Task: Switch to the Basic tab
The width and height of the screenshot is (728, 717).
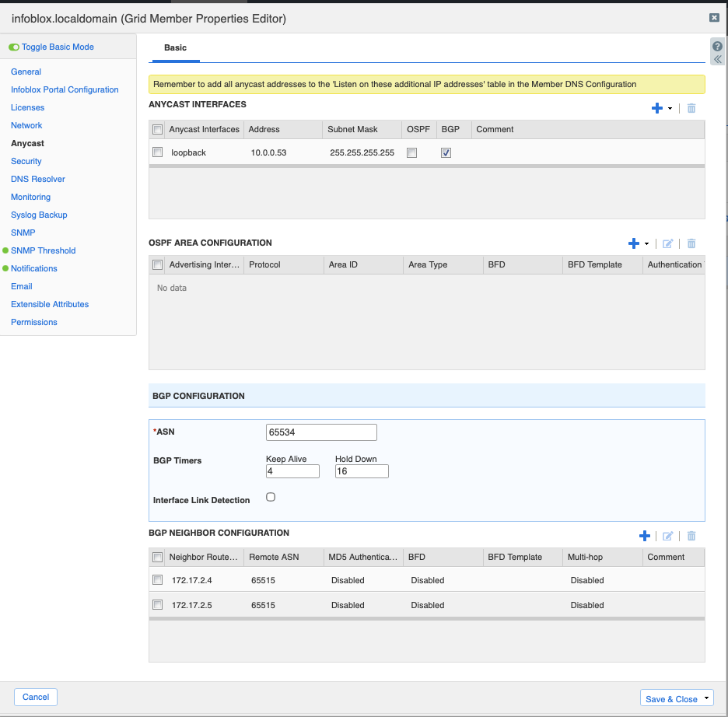Action: (174, 47)
